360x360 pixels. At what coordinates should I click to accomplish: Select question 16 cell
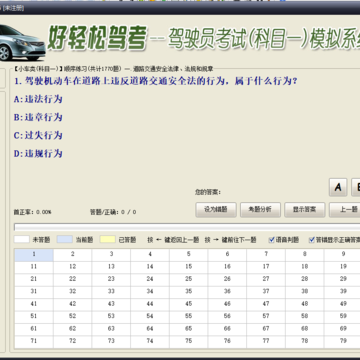click(x=227, y=267)
